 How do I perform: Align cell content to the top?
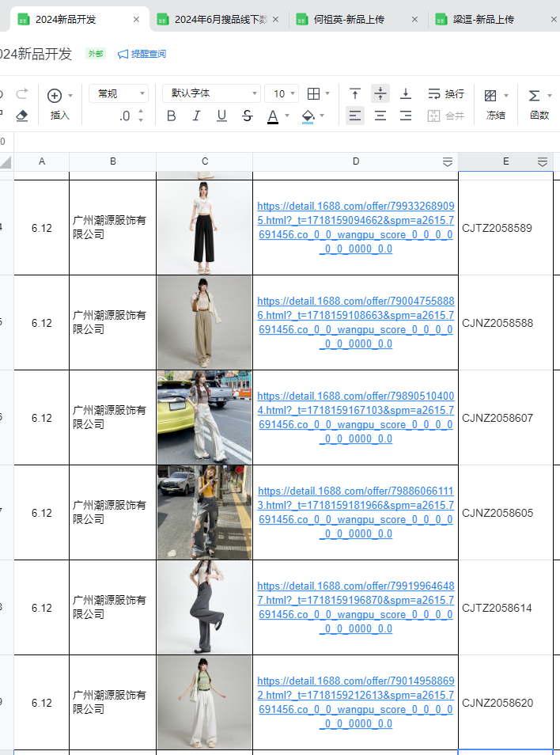[355, 94]
